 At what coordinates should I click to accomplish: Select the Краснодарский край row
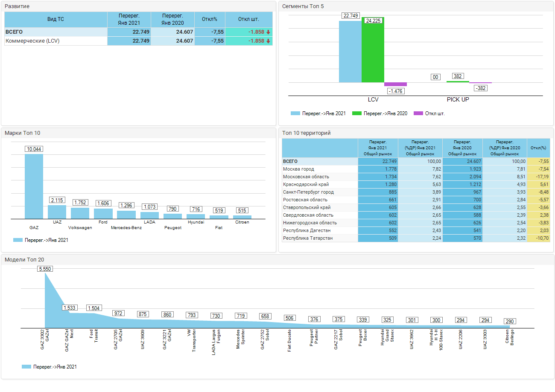tap(416, 185)
